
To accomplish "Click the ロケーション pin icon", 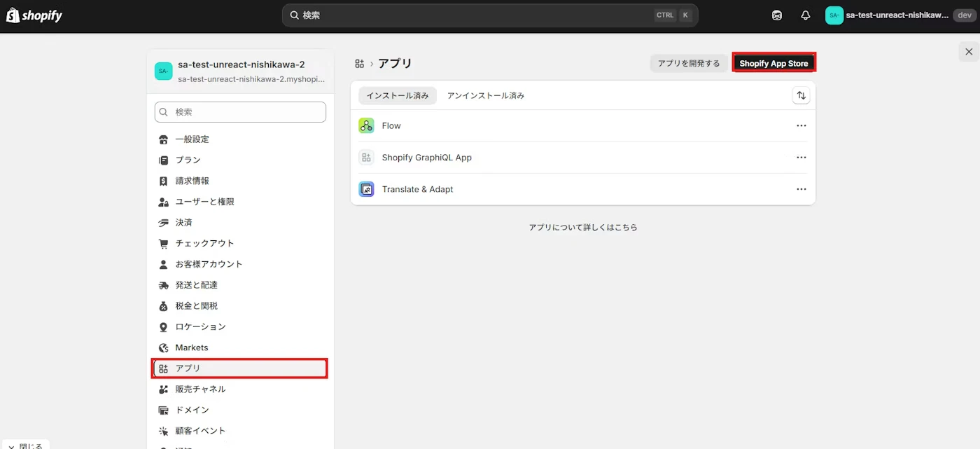I will click(x=164, y=326).
